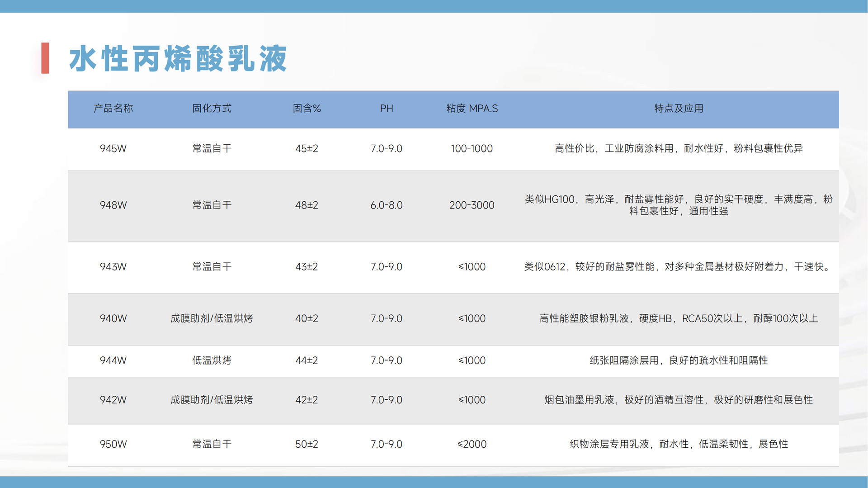Select the 943W product name cell
868x488 pixels.
click(113, 267)
